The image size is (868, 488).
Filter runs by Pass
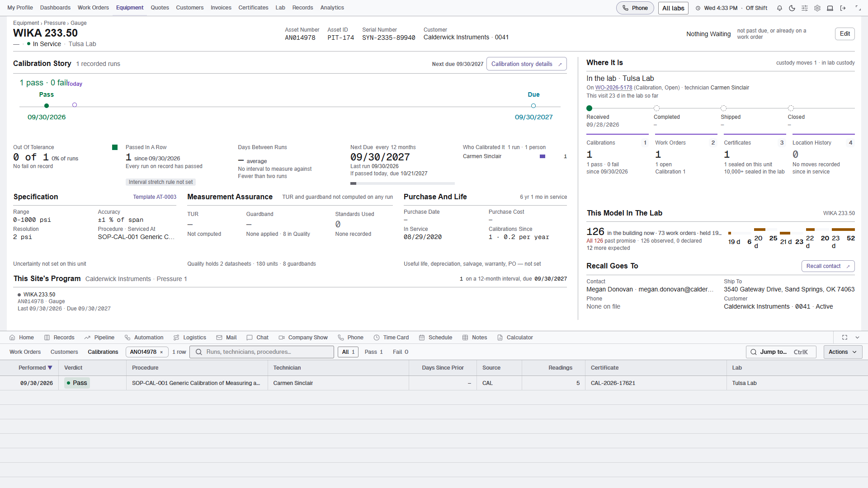373,352
